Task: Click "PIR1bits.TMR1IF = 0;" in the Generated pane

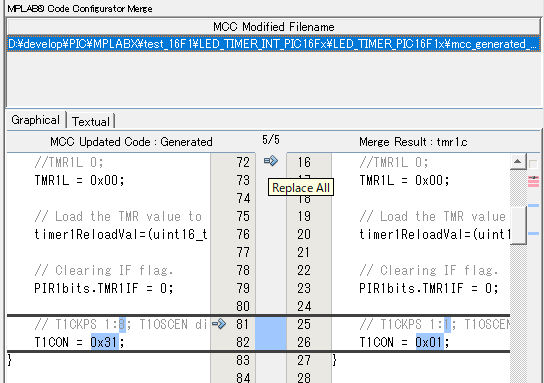Action: click(103, 288)
